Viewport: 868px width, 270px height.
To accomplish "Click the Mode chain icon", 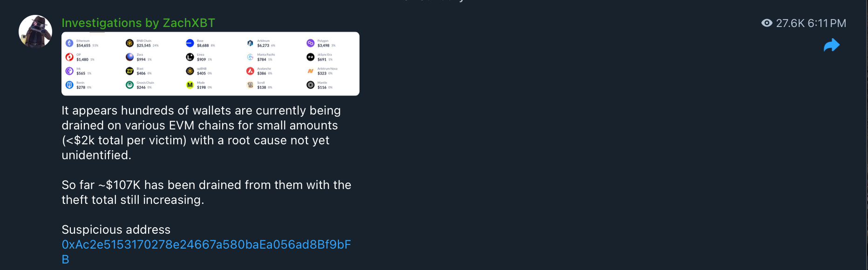I will click(x=190, y=85).
